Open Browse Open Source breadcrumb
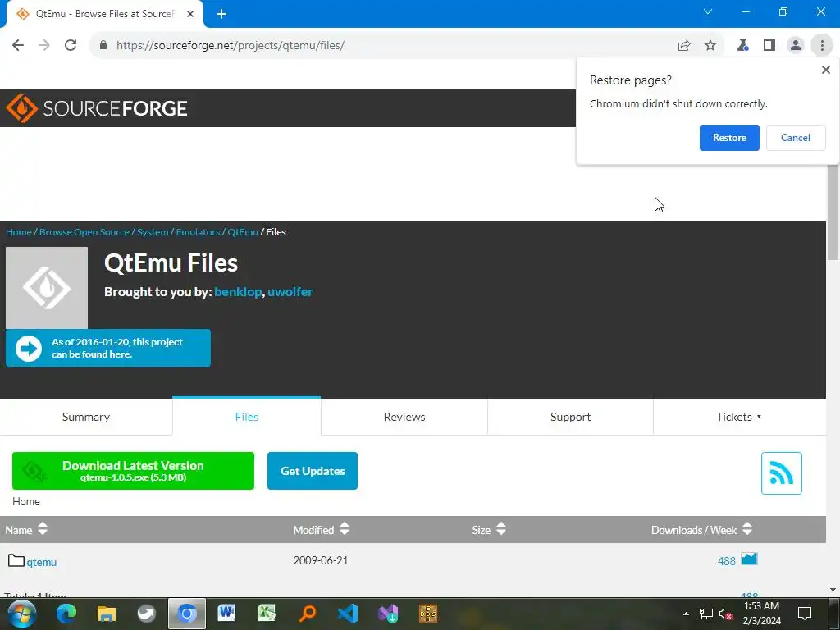 click(x=84, y=232)
